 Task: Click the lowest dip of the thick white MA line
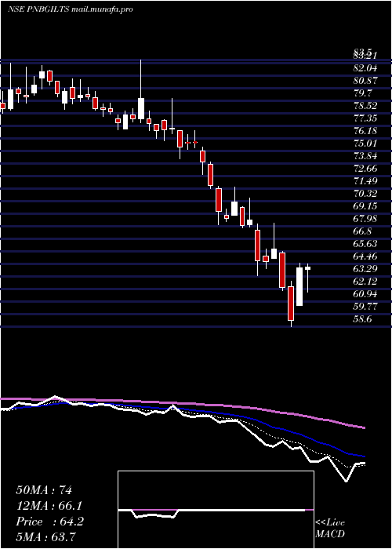click(347, 481)
